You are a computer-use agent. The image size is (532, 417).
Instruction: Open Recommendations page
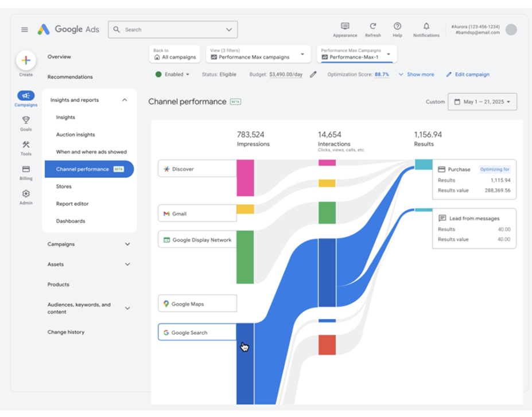pyautogui.click(x=70, y=77)
